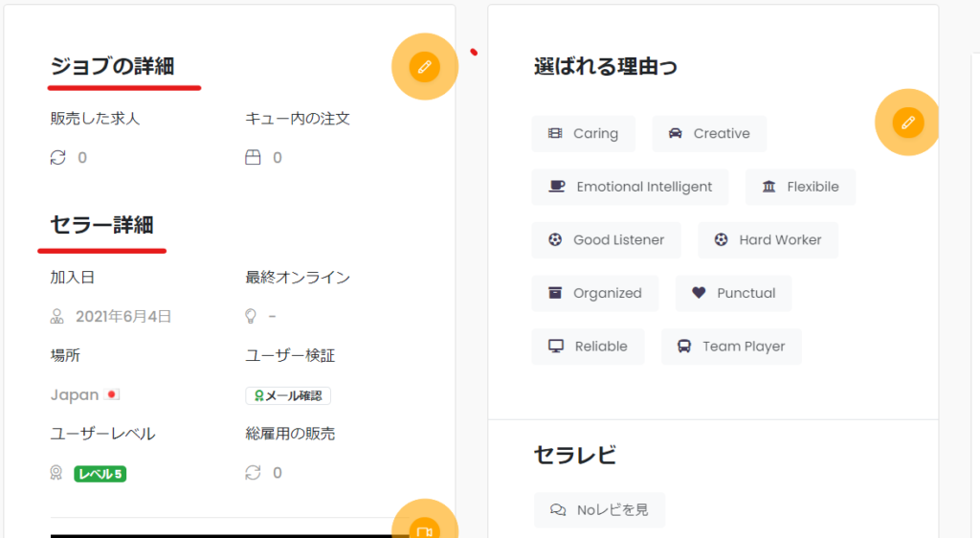
Task: Click the video button at the bottom of the left card
Action: (x=424, y=530)
